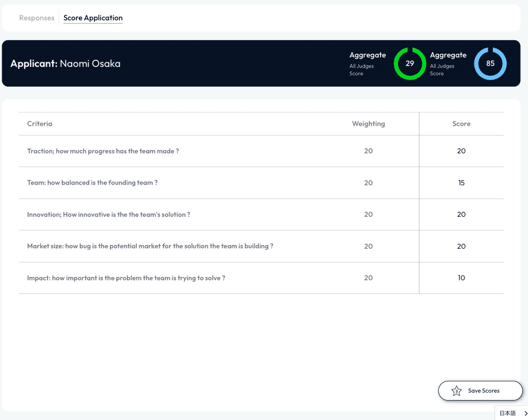Click the score 10 for the Impact criterion

461,278
